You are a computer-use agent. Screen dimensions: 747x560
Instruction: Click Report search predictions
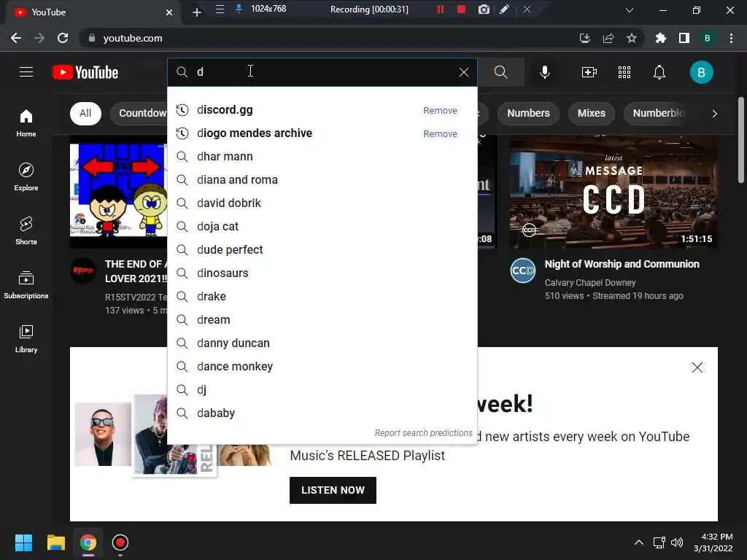(423, 433)
